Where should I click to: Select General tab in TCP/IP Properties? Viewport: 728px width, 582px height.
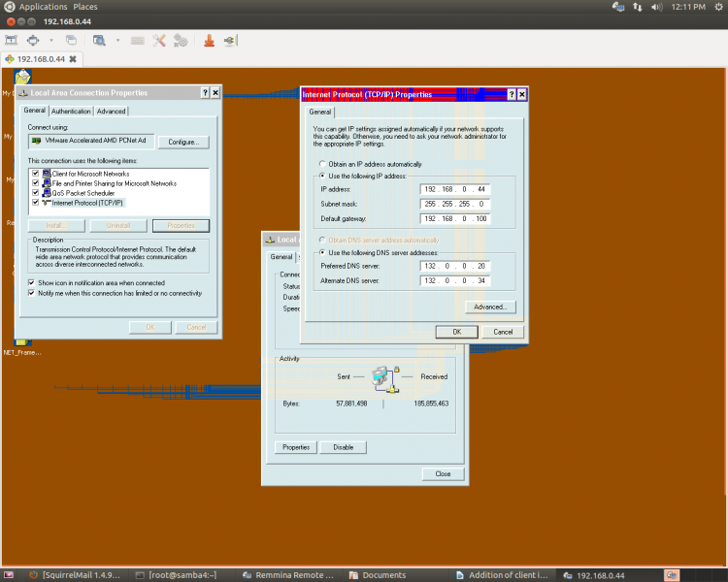coord(320,112)
